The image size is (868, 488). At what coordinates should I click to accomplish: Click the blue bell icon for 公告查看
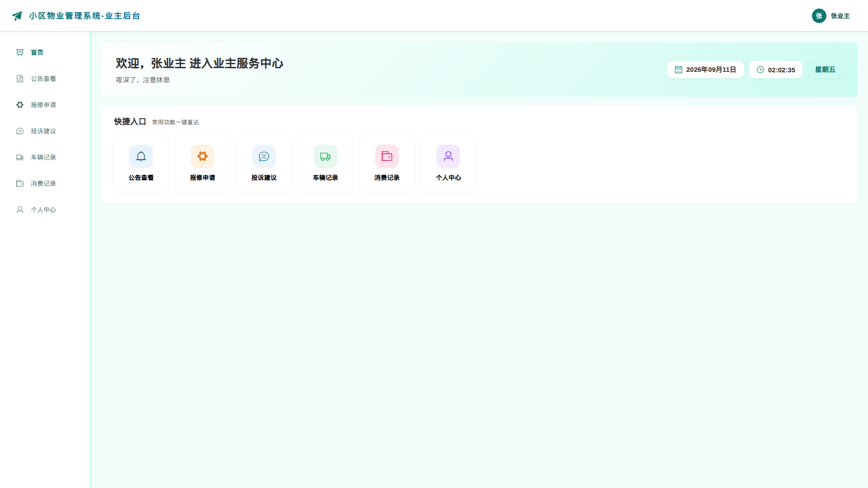point(141,156)
